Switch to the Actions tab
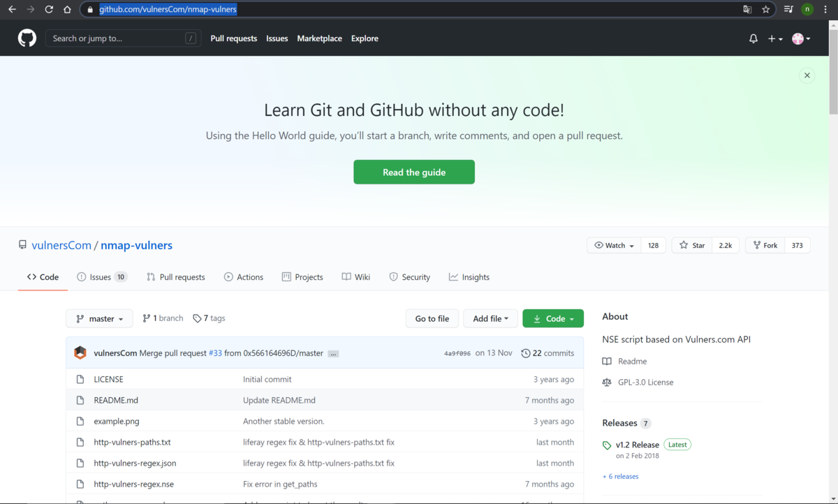Image resolution: width=838 pixels, height=504 pixels. coord(244,277)
